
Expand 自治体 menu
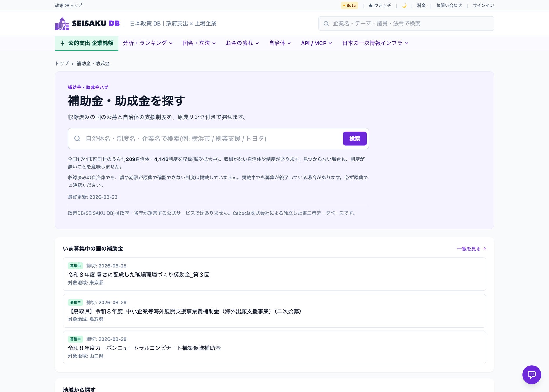pos(280,43)
